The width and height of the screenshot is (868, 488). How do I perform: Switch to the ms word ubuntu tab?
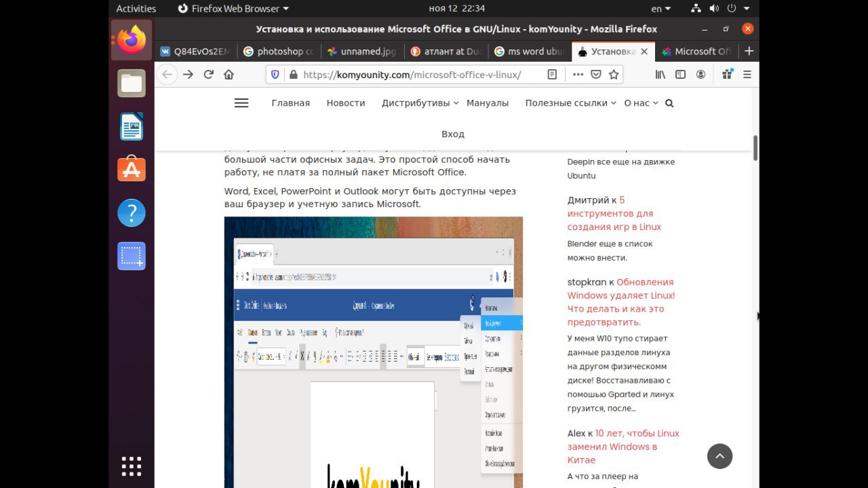pos(529,51)
